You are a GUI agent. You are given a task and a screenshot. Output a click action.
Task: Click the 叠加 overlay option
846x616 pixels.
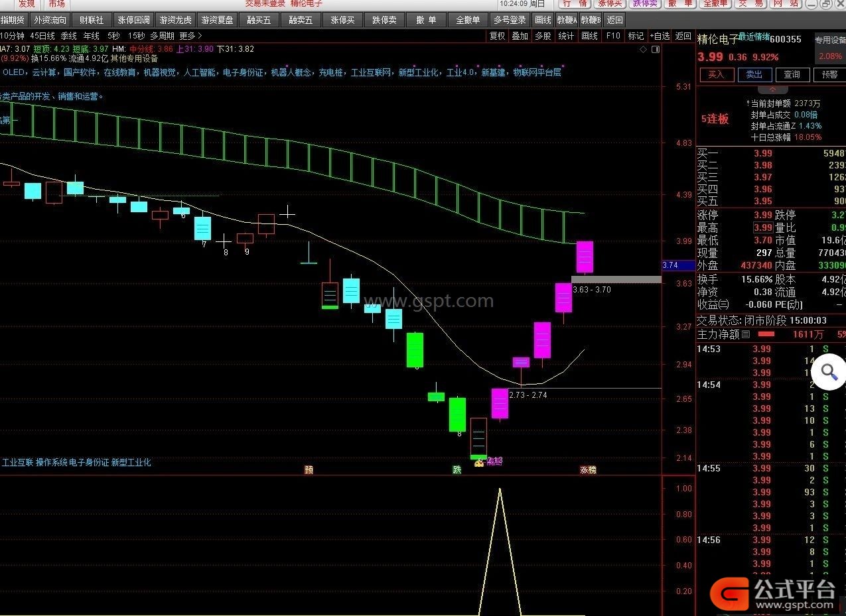click(x=520, y=36)
